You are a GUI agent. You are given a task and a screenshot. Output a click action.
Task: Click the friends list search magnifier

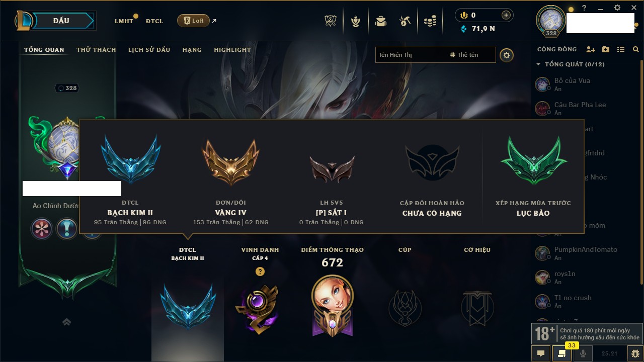[x=636, y=49]
